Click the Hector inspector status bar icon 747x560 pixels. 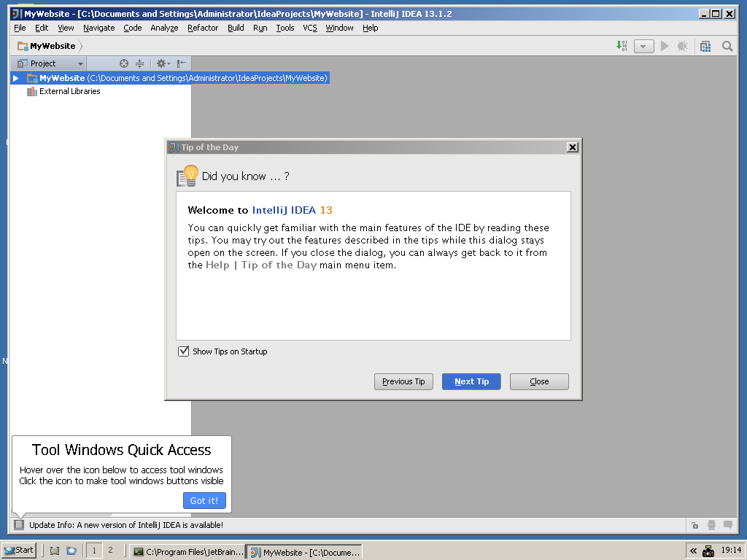(x=711, y=525)
